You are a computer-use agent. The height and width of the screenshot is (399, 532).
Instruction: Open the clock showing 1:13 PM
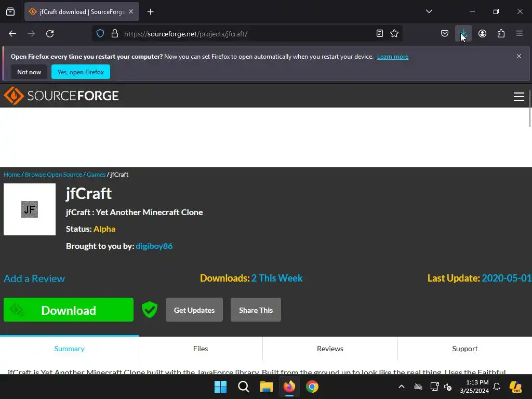point(474,387)
